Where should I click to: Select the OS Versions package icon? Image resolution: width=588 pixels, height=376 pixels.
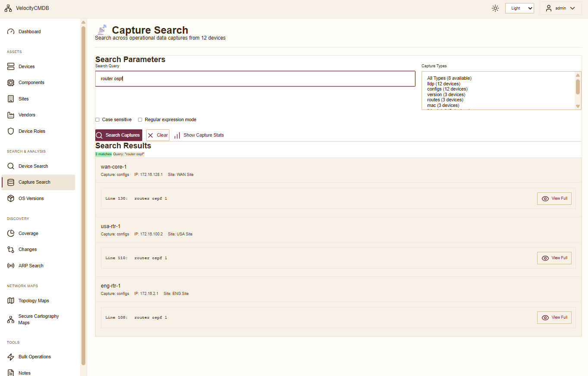point(11,198)
